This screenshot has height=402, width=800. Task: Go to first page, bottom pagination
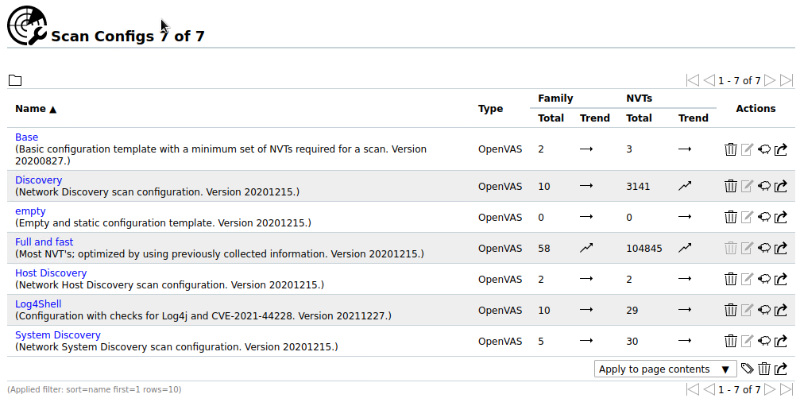692,389
